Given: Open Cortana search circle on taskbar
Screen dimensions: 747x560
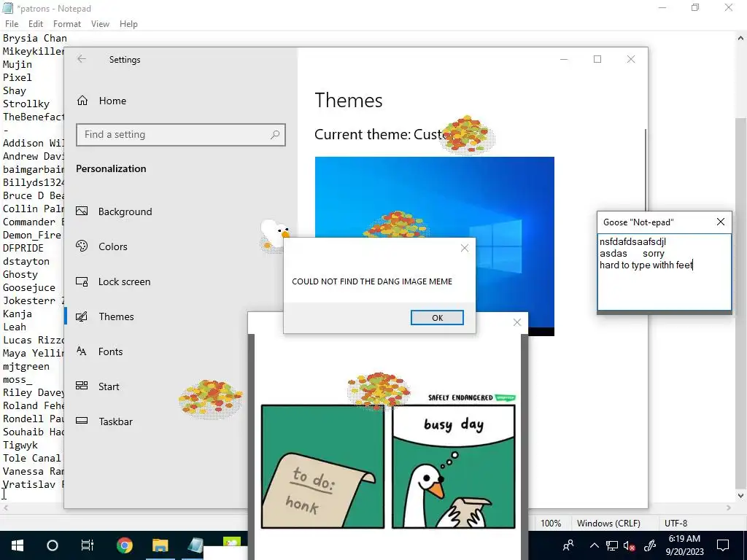Looking at the screenshot, I should click(x=53, y=545).
